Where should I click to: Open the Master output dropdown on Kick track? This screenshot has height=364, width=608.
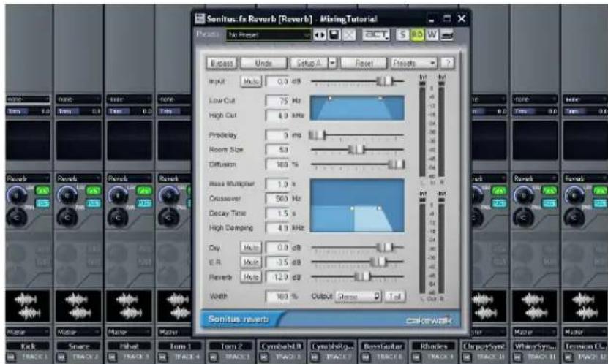click(x=28, y=333)
